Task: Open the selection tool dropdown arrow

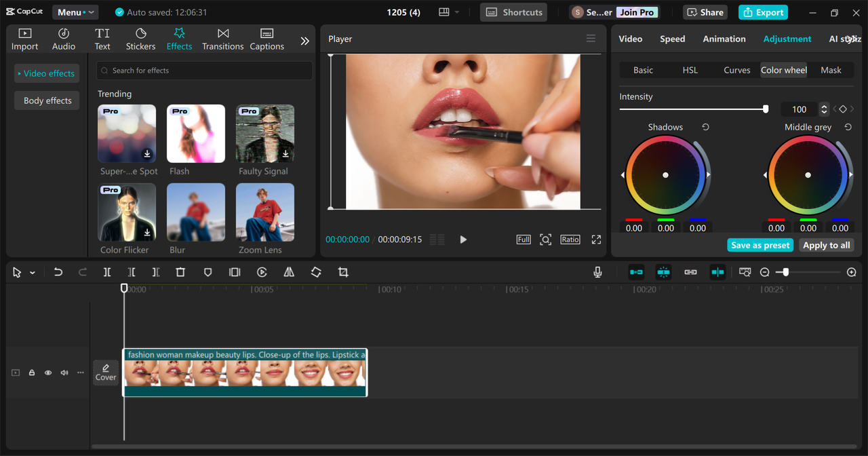Action: (x=32, y=273)
